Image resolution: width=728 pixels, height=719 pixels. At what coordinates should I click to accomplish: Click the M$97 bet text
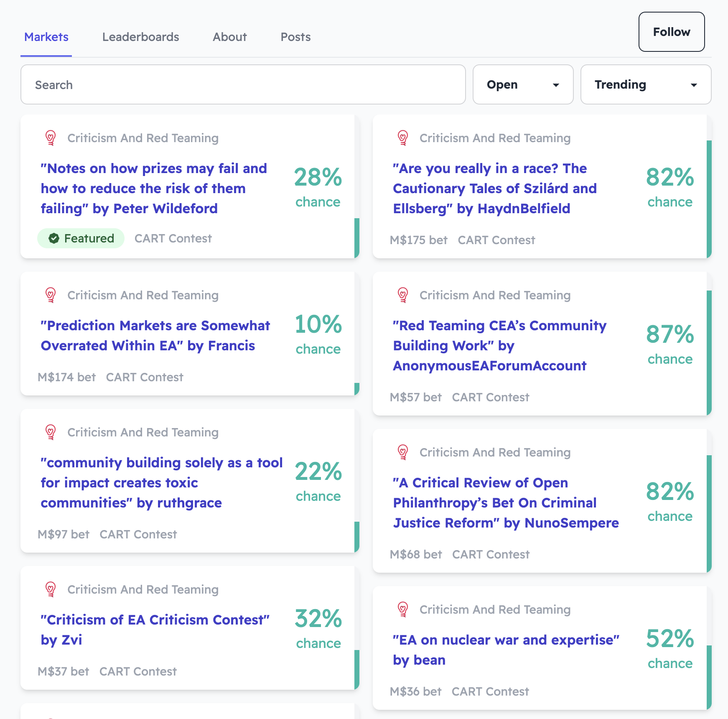pyautogui.click(x=64, y=534)
